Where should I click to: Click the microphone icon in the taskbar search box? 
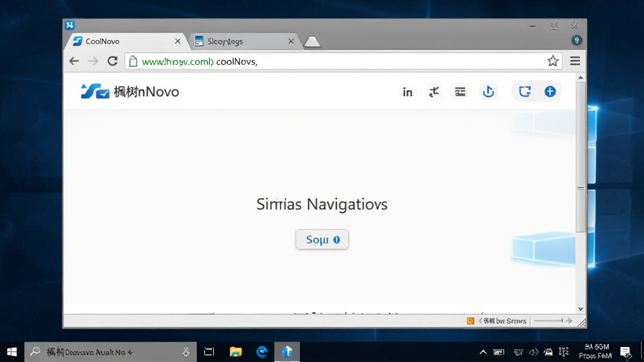[x=186, y=352]
